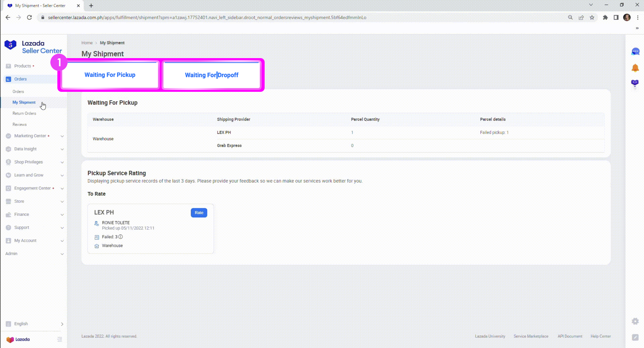Click the Failed pickups info icon
This screenshot has height=348, width=644.
click(120, 237)
